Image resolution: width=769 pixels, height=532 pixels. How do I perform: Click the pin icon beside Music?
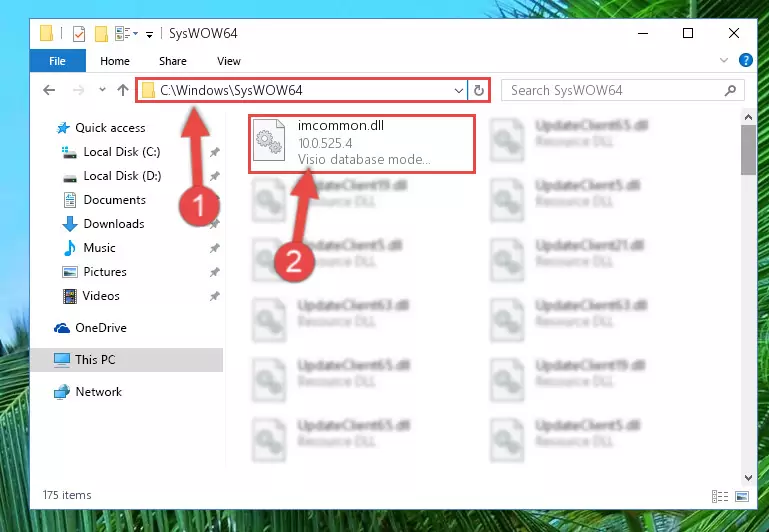214,248
